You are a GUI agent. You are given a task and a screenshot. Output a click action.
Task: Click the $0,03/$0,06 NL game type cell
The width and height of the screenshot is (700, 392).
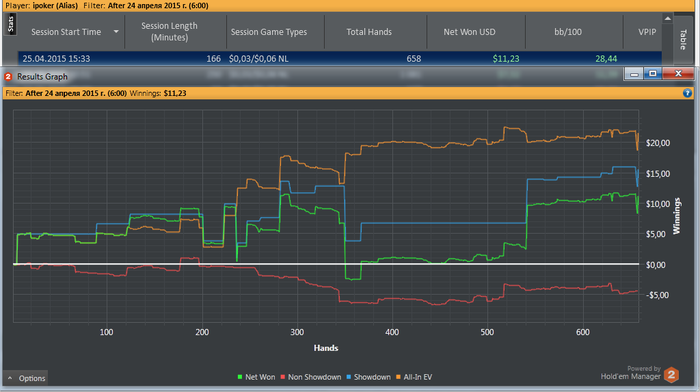pos(258,58)
